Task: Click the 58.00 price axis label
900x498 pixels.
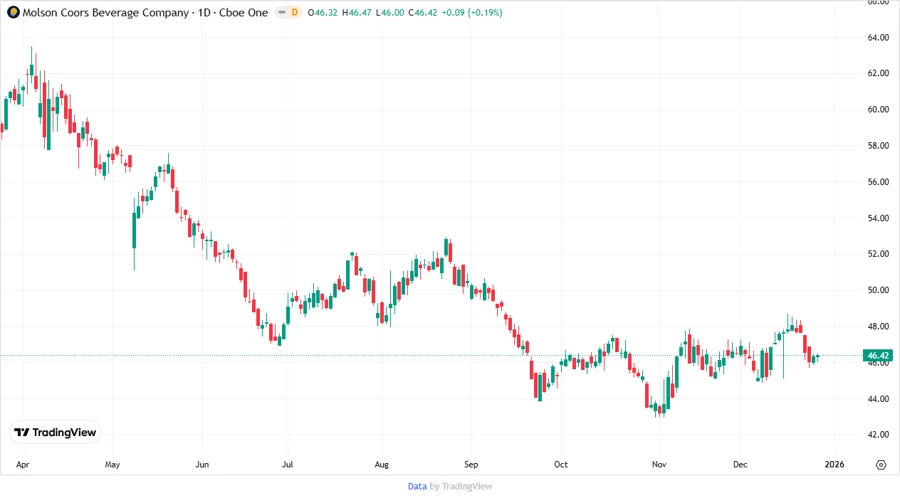Action: (x=878, y=146)
